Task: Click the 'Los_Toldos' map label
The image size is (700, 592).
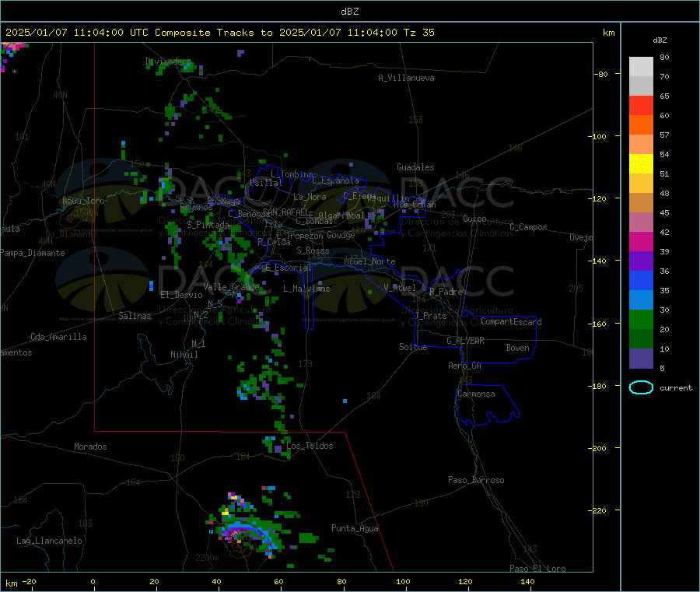Action: click(x=310, y=446)
